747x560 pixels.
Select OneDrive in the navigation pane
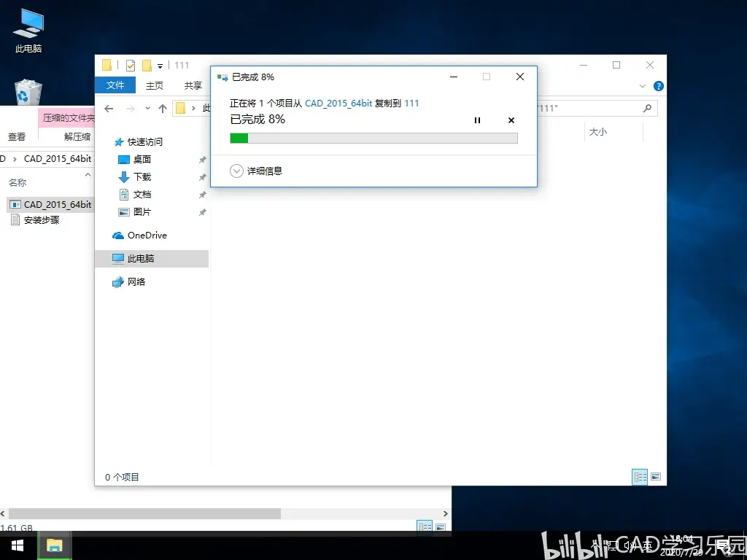(147, 236)
